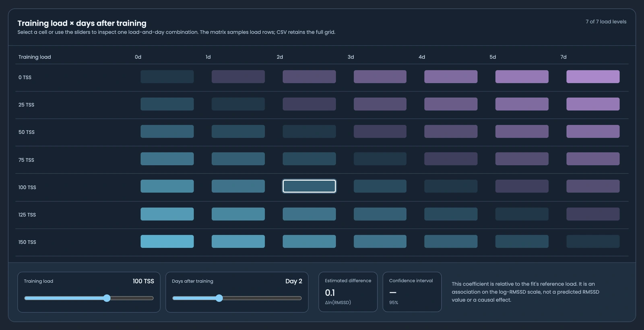
Task: Click the "100 TSS" slider value readout
Action: coord(143,281)
